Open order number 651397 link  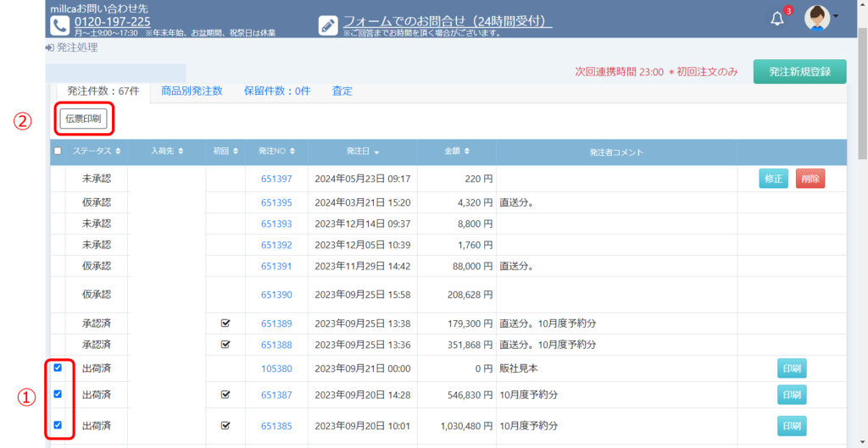coord(276,179)
